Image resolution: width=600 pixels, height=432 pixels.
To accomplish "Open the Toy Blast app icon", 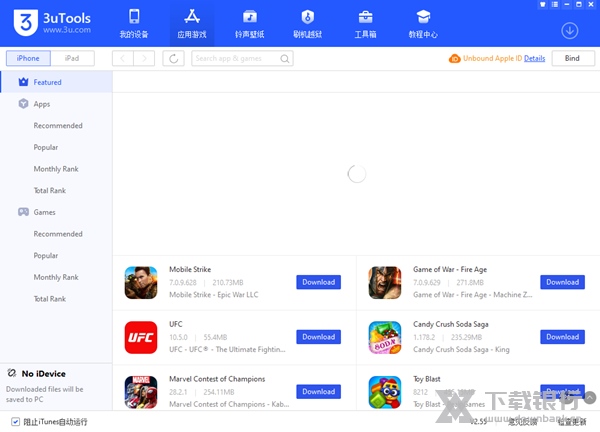I will (x=385, y=392).
